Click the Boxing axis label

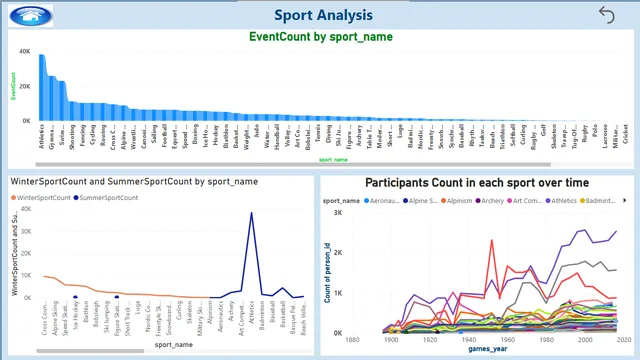point(195,134)
